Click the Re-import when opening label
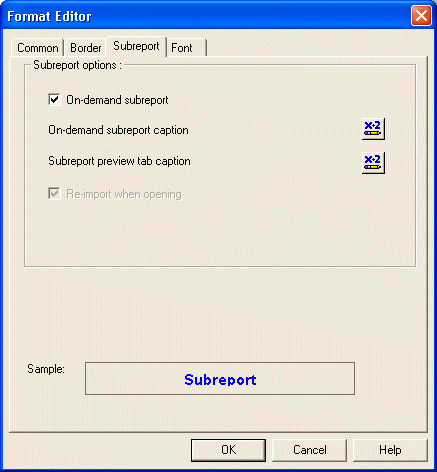 pyautogui.click(x=124, y=194)
